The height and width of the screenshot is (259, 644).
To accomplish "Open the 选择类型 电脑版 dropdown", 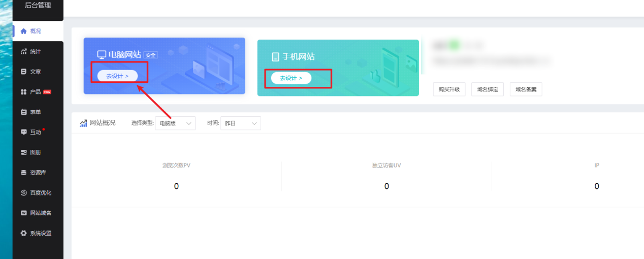I will [x=175, y=123].
